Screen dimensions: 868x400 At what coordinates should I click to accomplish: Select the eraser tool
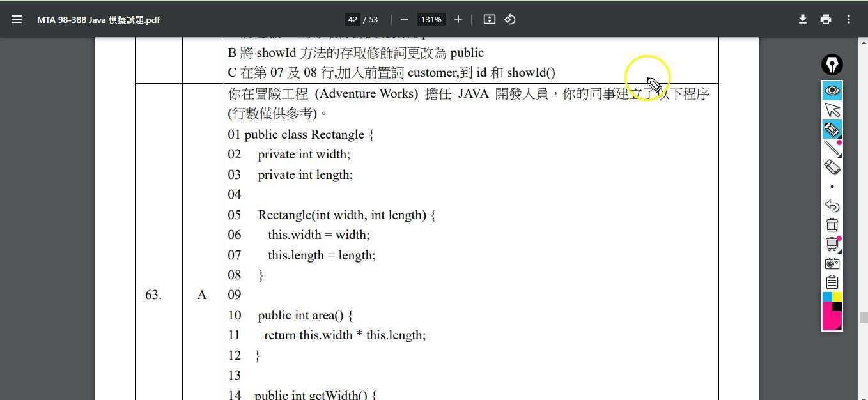(832, 167)
